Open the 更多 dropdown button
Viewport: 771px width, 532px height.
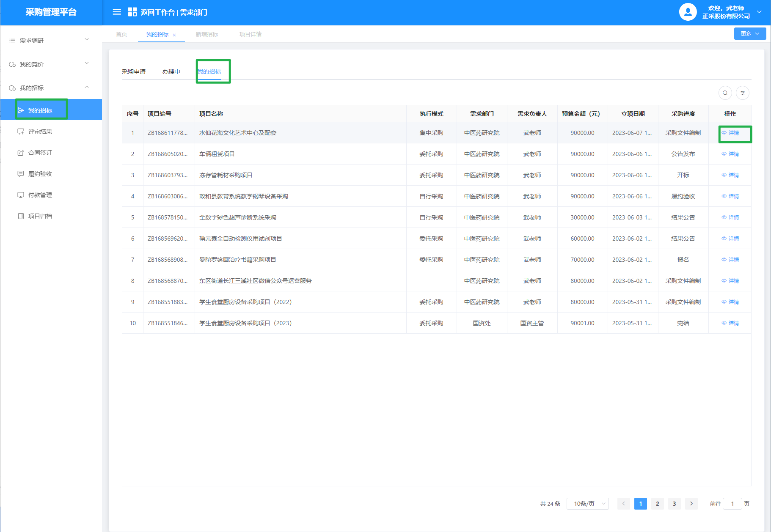(x=749, y=34)
